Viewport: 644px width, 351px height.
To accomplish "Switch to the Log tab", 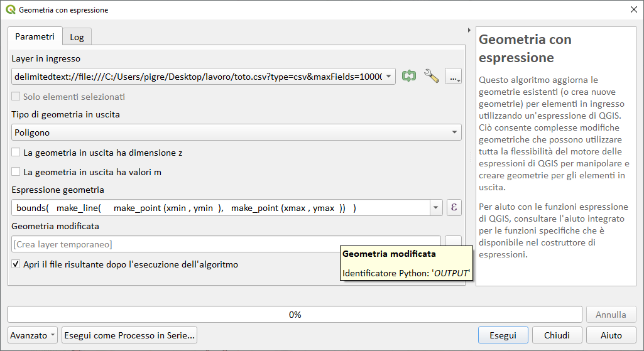I will coord(77,37).
